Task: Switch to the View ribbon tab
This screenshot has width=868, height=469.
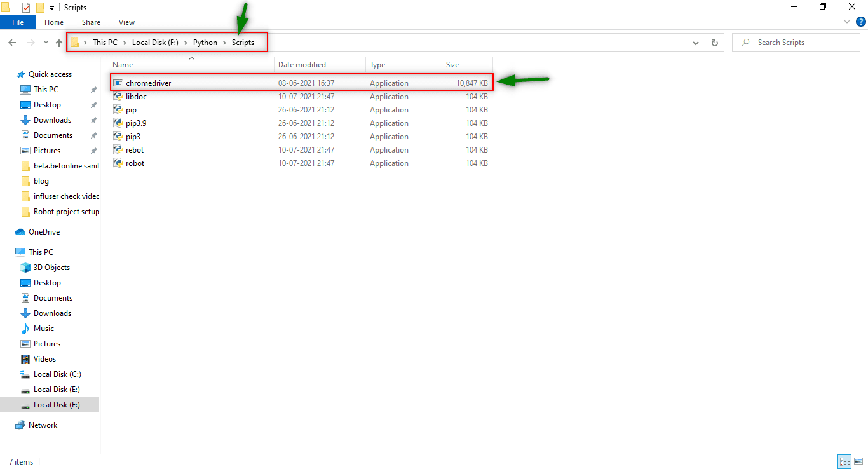Action: (x=126, y=22)
